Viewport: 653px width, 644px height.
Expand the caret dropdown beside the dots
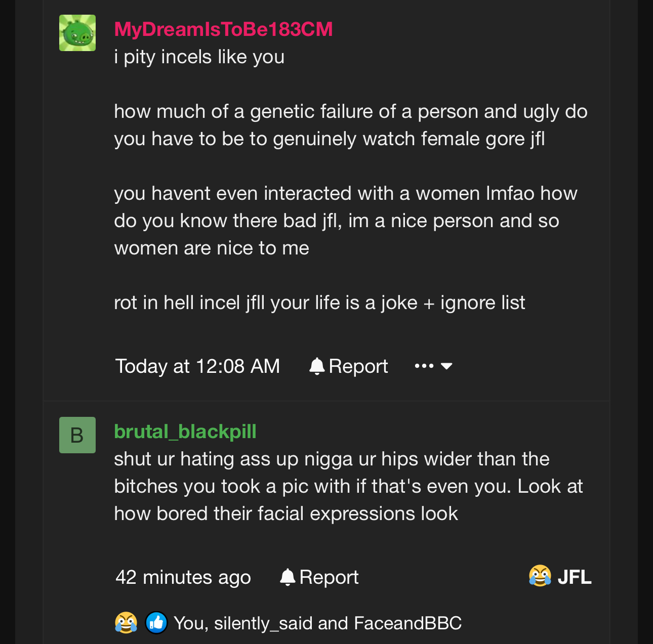(x=446, y=366)
